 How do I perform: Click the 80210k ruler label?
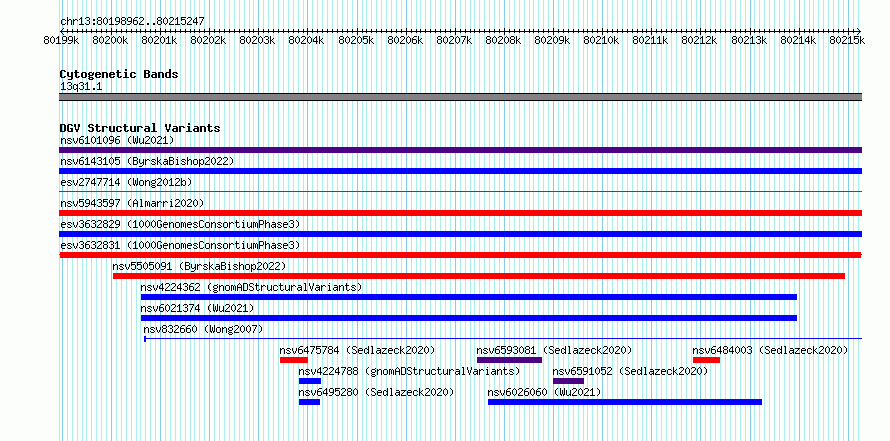602,40
